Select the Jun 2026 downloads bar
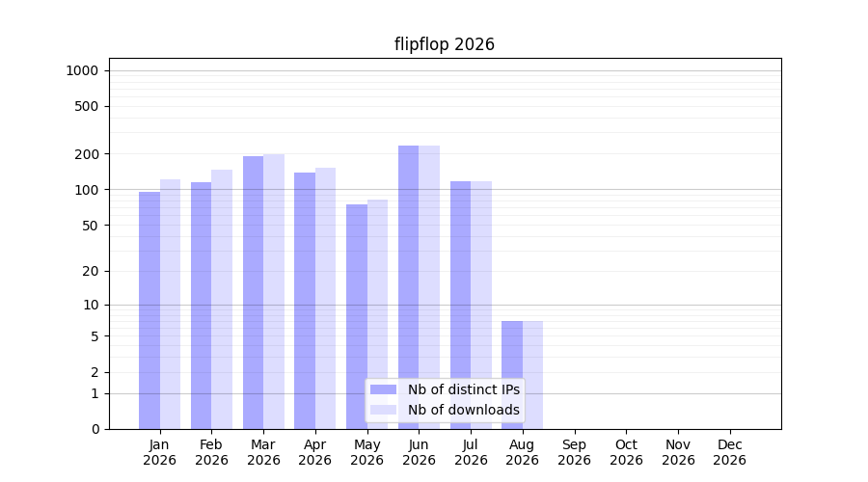Screen dimensions: 868x482 429,287
